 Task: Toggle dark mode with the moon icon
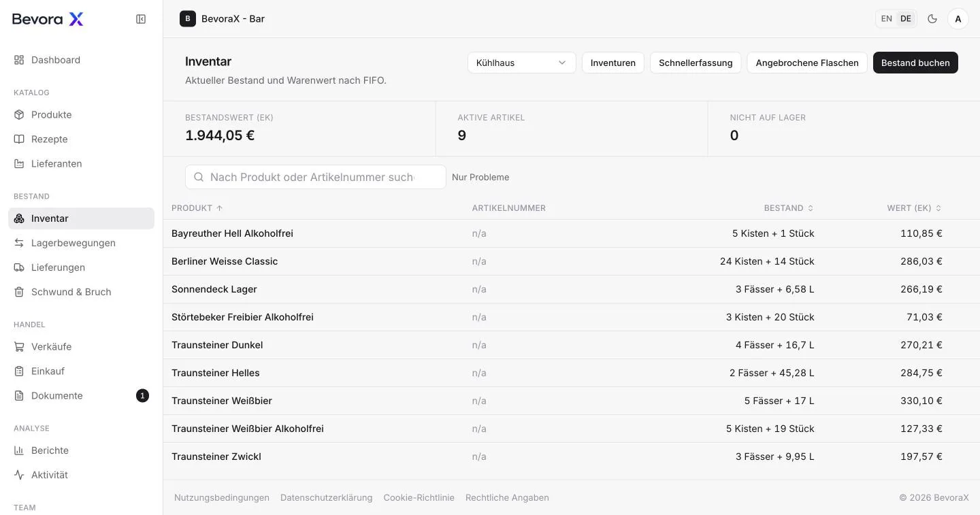[932, 19]
